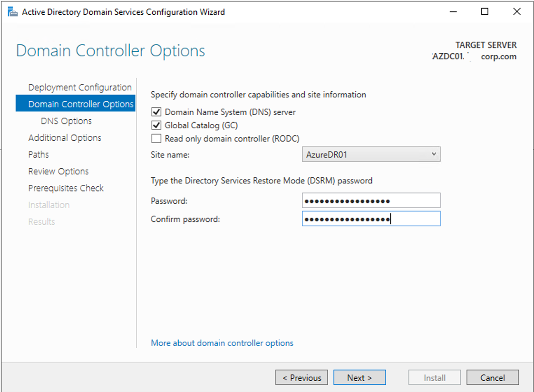
Task: Click the Site name label
Action: click(x=170, y=155)
